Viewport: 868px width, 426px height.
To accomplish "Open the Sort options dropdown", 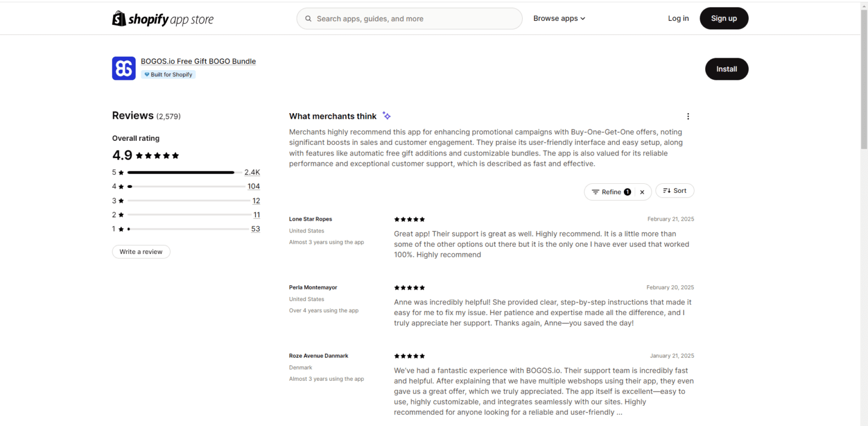I will point(675,191).
